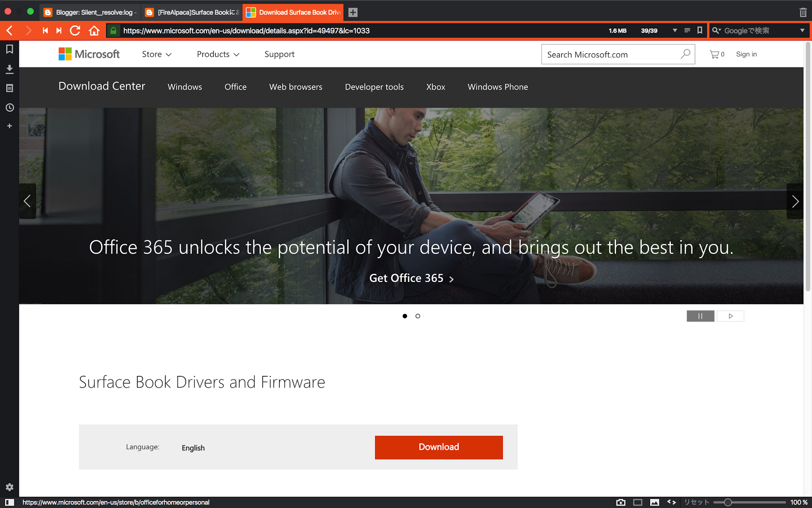This screenshot has width=812, height=508.
Task: Go to Download Center home
Action: [x=102, y=86]
